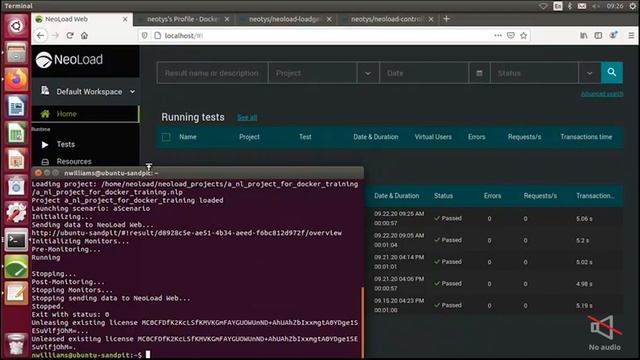Click the results Status column header
The width and height of the screenshot is (640, 360).
coord(443,196)
